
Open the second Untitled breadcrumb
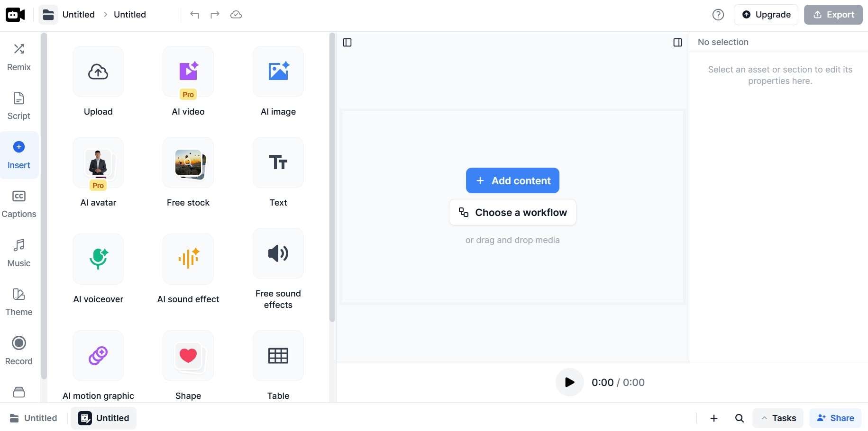[130, 15]
